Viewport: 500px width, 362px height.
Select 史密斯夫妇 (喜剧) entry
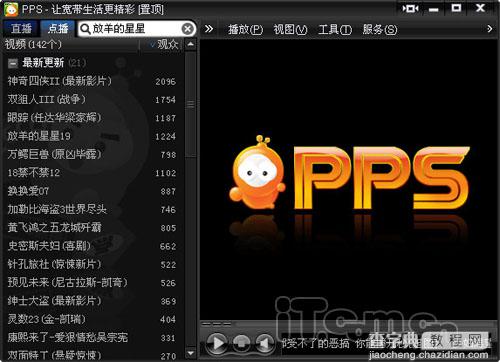[92, 246]
